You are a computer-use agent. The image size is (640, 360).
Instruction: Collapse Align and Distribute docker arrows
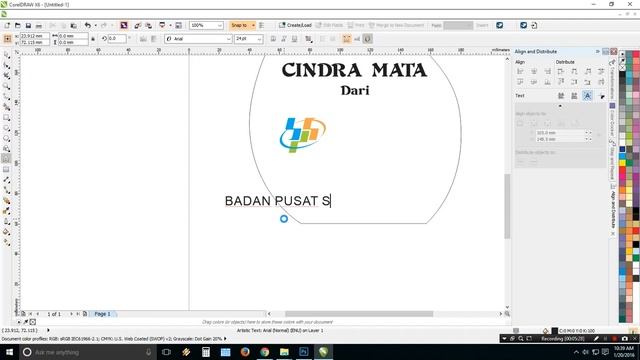coord(598,51)
